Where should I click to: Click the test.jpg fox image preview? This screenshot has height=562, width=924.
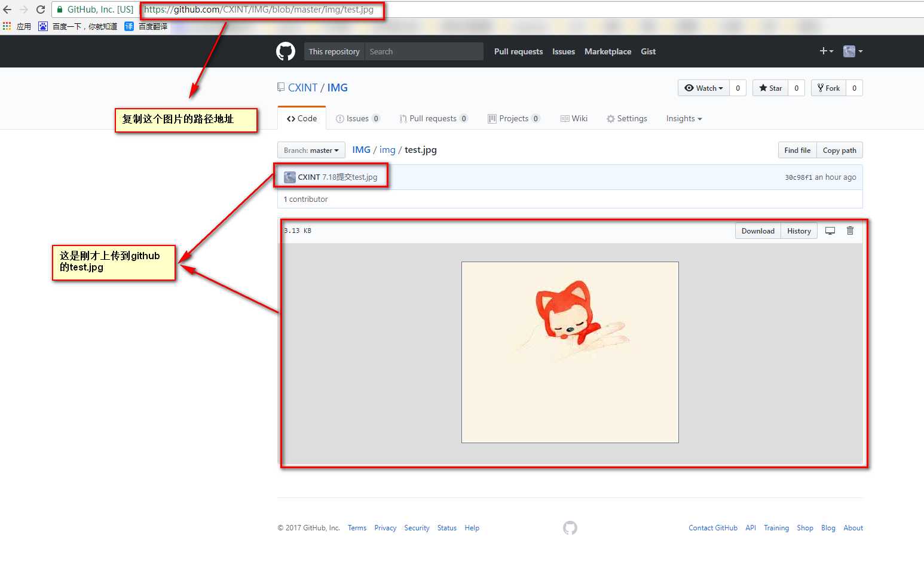click(570, 352)
